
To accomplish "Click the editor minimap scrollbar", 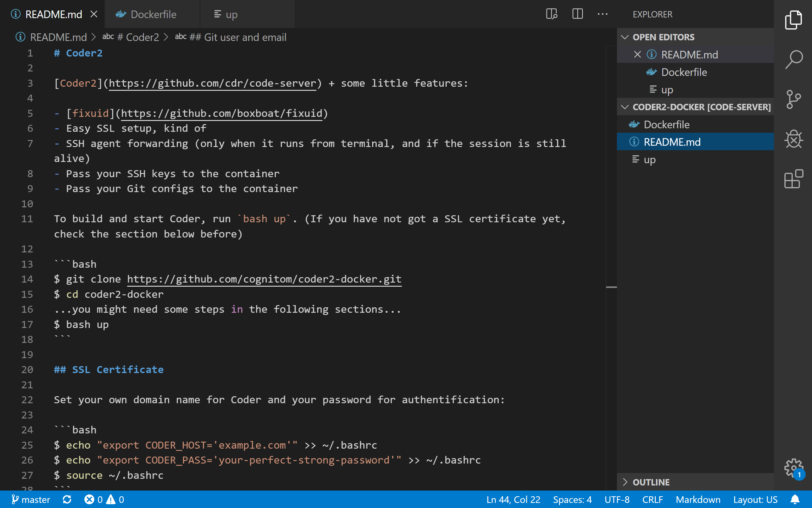I will point(611,267).
